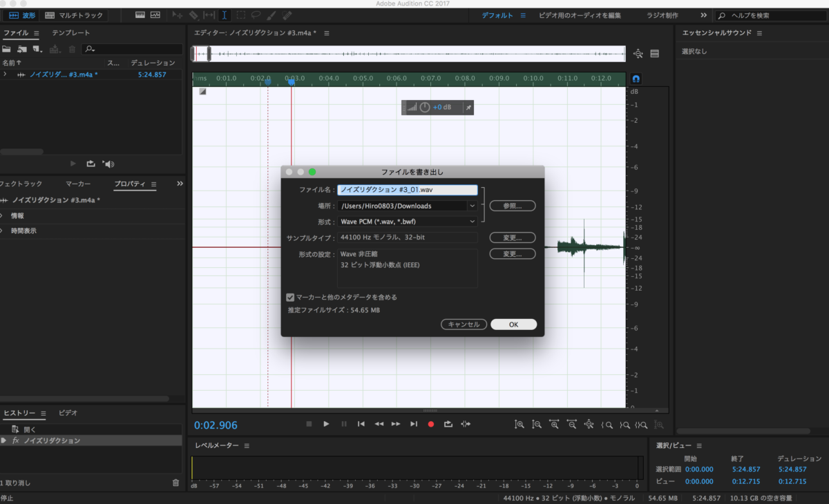Image resolution: width=829 pixels, height=504 pixels.
Task: Click Zoom Out Full icon
Action: tap(589, 425)
